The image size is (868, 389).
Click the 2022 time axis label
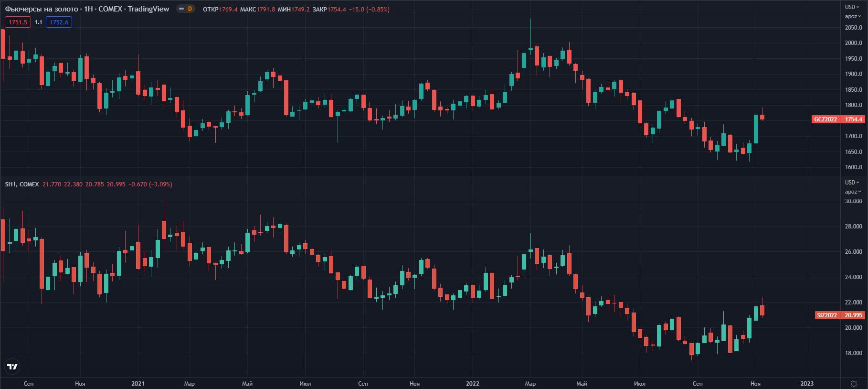tap(473, 384)
